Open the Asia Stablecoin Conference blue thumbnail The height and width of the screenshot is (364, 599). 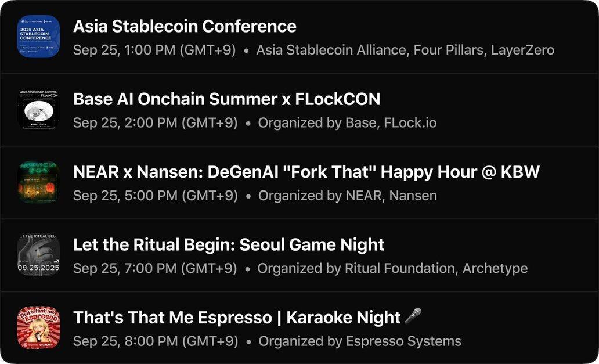pos(38,37)
